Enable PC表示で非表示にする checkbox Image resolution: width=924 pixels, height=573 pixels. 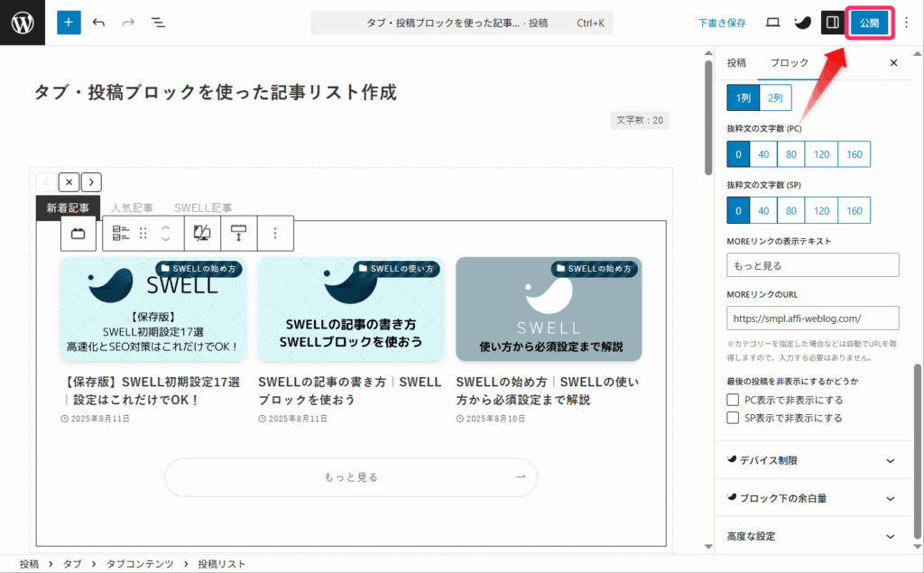tap(733, 400)
